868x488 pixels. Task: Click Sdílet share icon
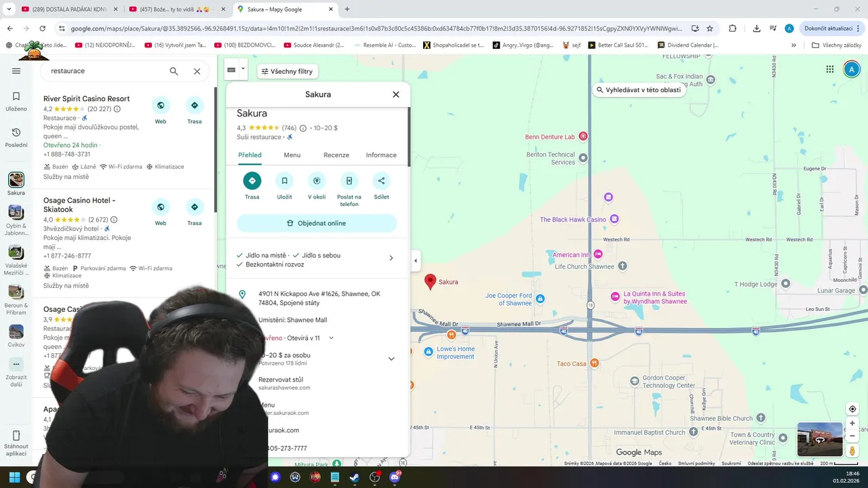pyautogui.click(x=381, y=181)
